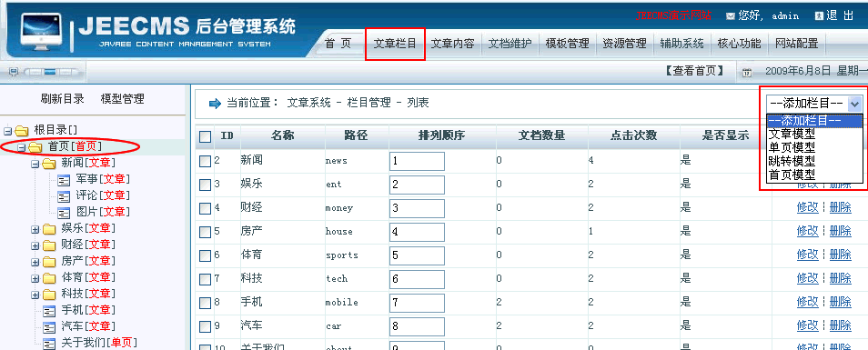This screenshot has height=350, width=868.
Task: Check the box for the 手机 row
Action: click(205, 303)
